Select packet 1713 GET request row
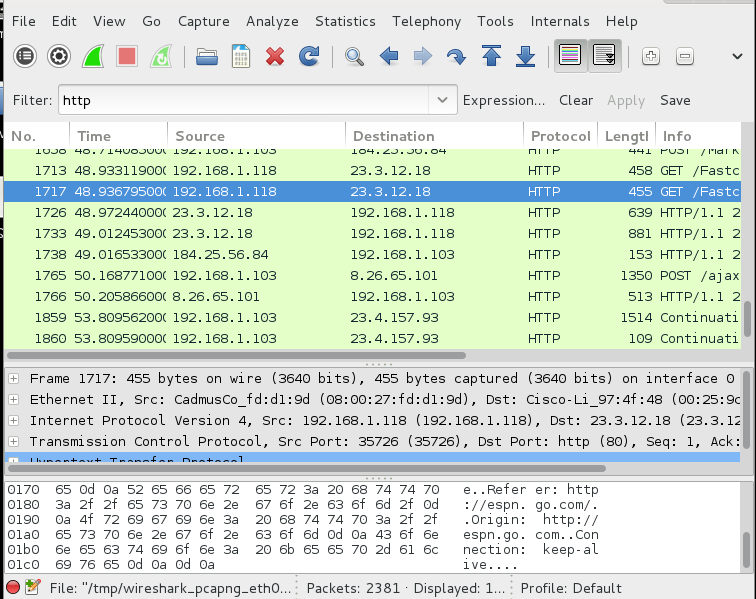 pyautogui.click(x=372, y=171)
